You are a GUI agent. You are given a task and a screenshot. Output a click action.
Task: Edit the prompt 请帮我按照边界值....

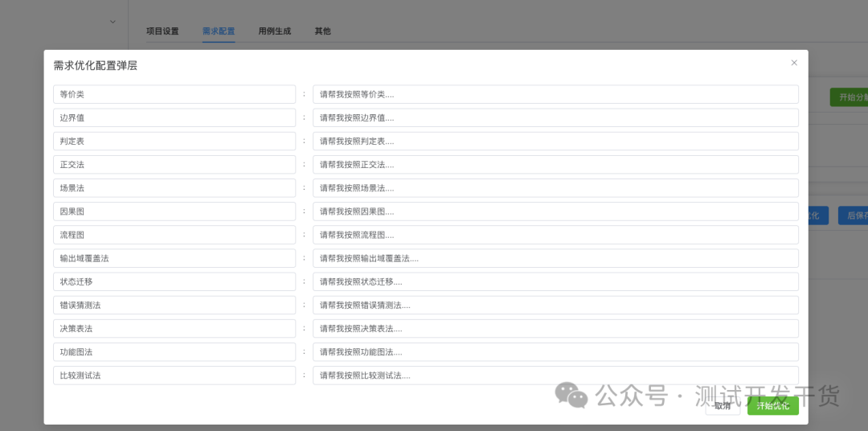click(x=556, y=117)
